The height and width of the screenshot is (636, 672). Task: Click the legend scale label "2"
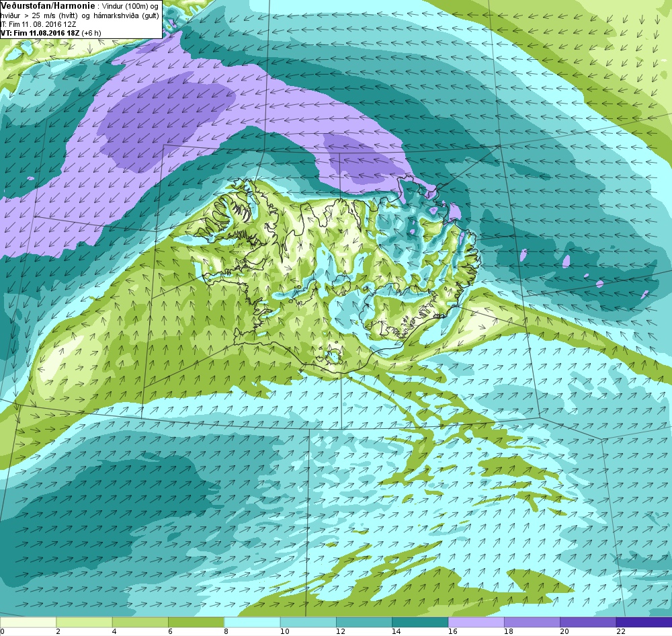coord(58,631)
